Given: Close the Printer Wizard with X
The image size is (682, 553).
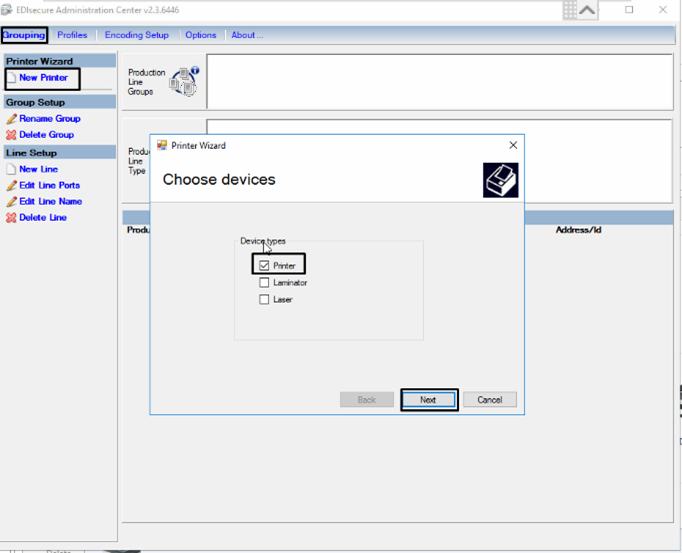Looking at the screenshot, I should point(513,145).
